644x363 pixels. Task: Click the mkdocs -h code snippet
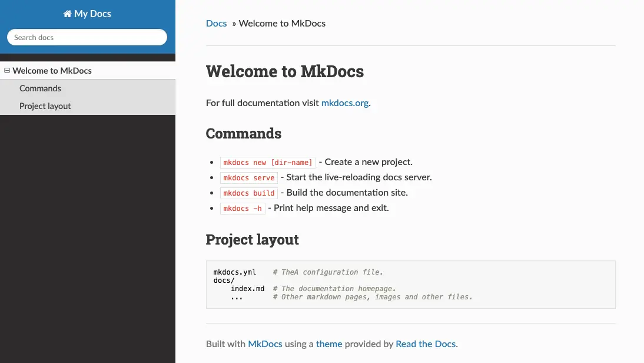(x=243, y=209)
